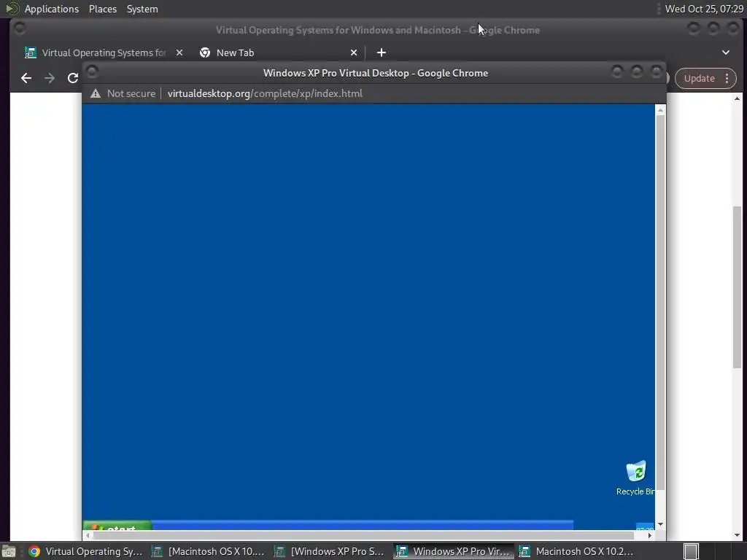This screenshot has height=560, width=747.
Task: Click main Chrome window scroll up arrow
Action: tap(737, 98)
